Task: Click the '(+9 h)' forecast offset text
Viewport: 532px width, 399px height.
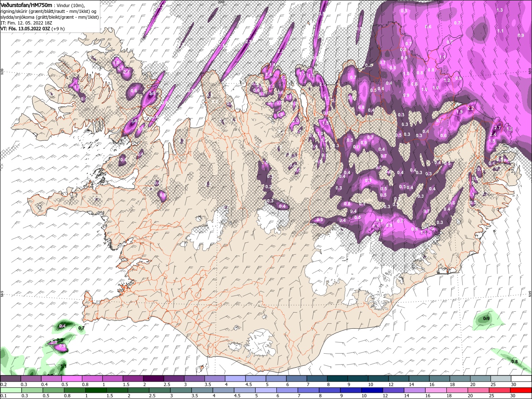Action: (57, 29)
